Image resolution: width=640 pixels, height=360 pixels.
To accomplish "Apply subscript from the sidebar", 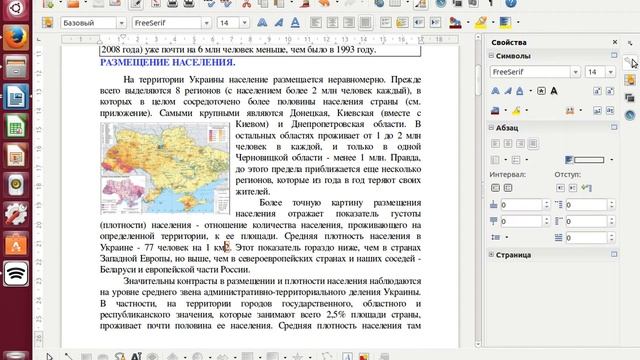I will [x=610, y=110].
